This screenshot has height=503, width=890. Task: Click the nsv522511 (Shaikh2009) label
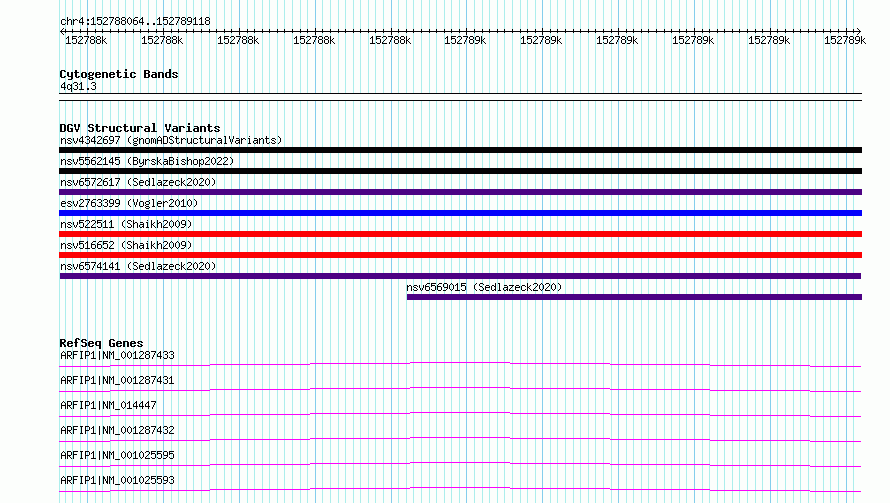(x=126, y=224)
